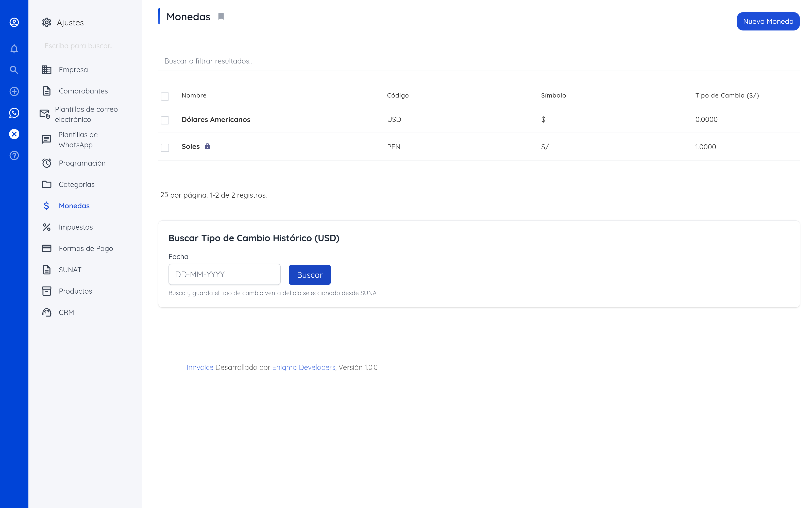Click the USD code cell

(394, 119)
